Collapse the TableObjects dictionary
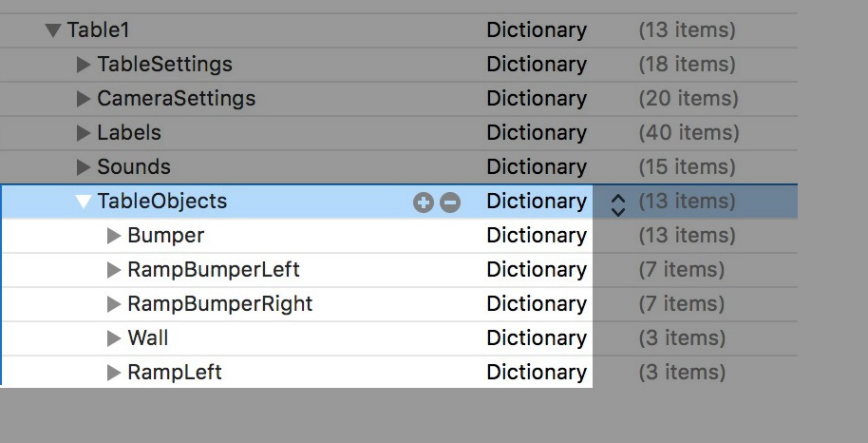Screen dimensions: 868x443 click(x=84, y=202)
